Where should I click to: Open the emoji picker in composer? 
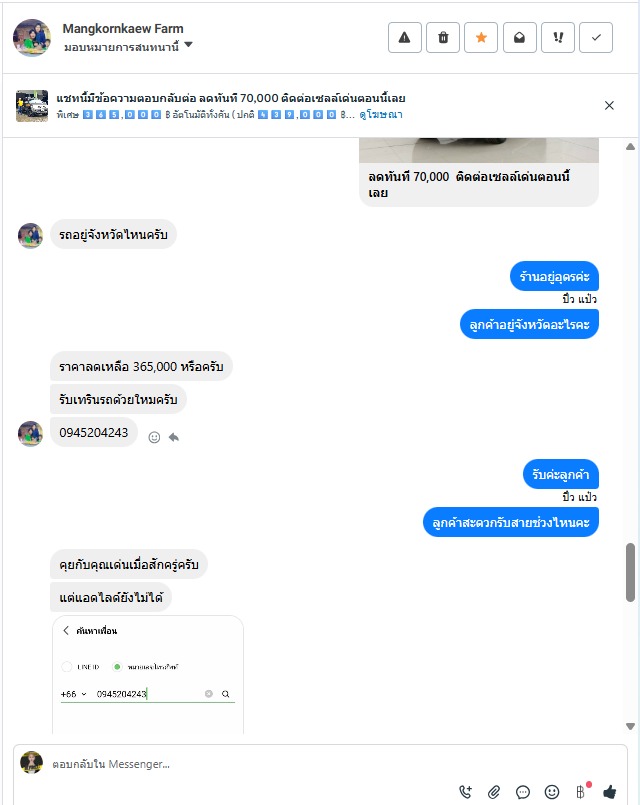tap(552, 792)
